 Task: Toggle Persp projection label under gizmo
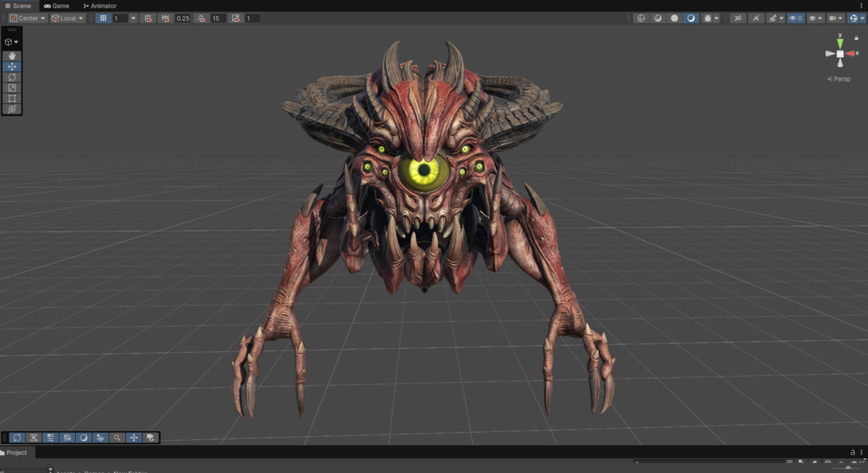tap(840, 79)
